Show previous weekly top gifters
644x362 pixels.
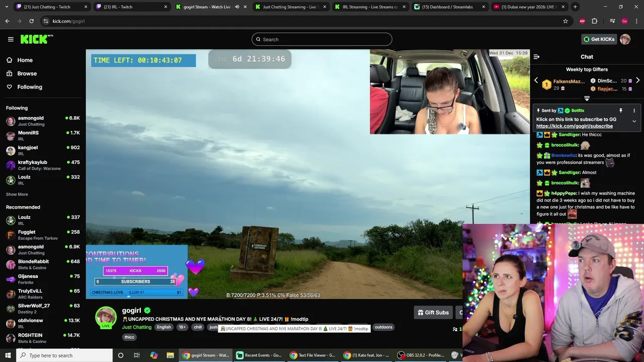click(536, 80)
